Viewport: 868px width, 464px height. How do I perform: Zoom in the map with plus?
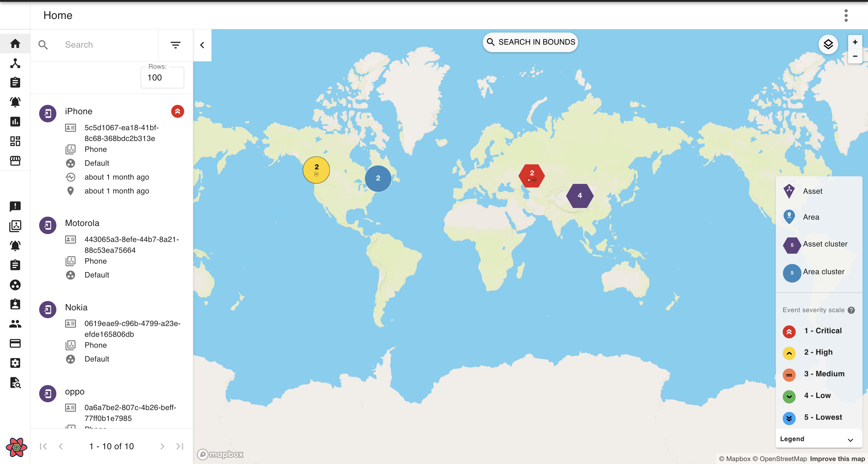855,42
